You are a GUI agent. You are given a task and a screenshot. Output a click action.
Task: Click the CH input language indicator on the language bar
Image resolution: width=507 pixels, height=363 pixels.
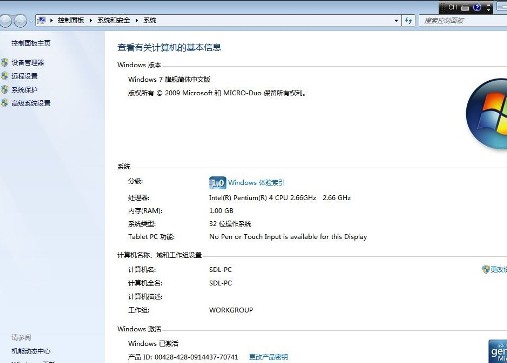pyautogui.click(x=452, y=7)
